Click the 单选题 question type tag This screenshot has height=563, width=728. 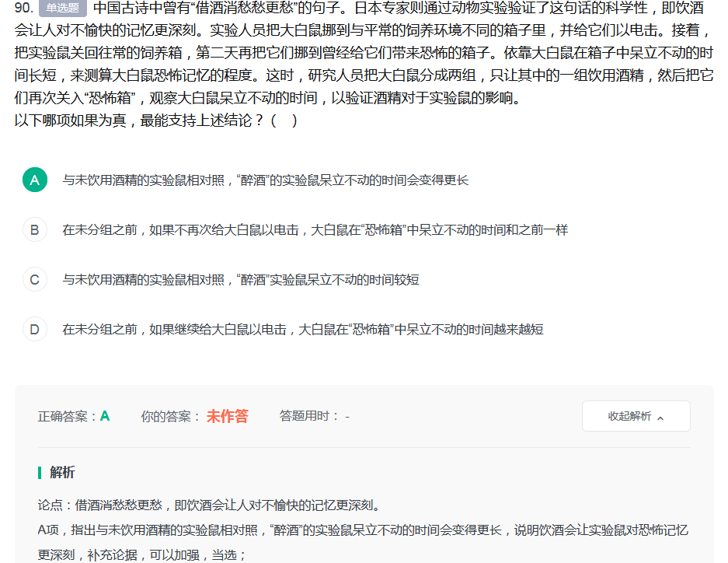(63, 8)
